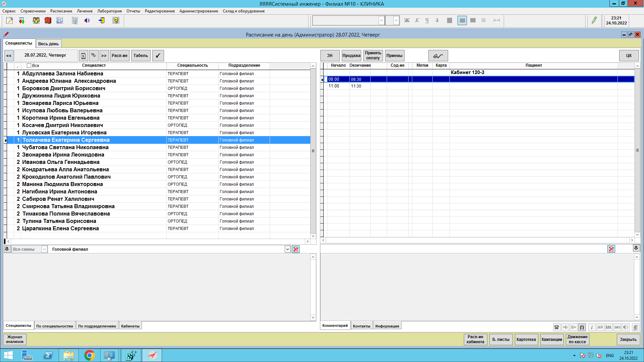Screen dimensions: 644x362
Task: Expand the 'Головной филиал' branch dropdown
Action: (287, 249)
